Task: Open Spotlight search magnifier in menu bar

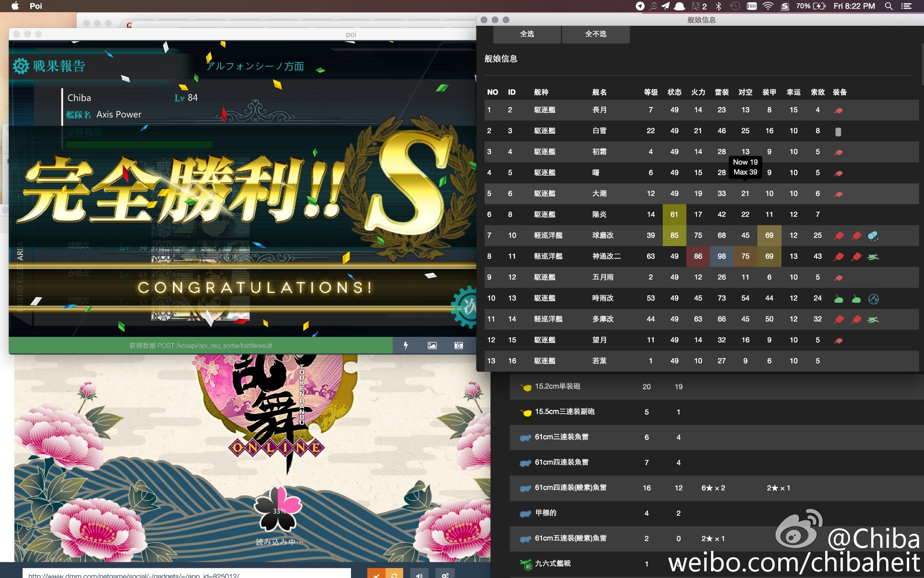Action: [x=888, y=6]
